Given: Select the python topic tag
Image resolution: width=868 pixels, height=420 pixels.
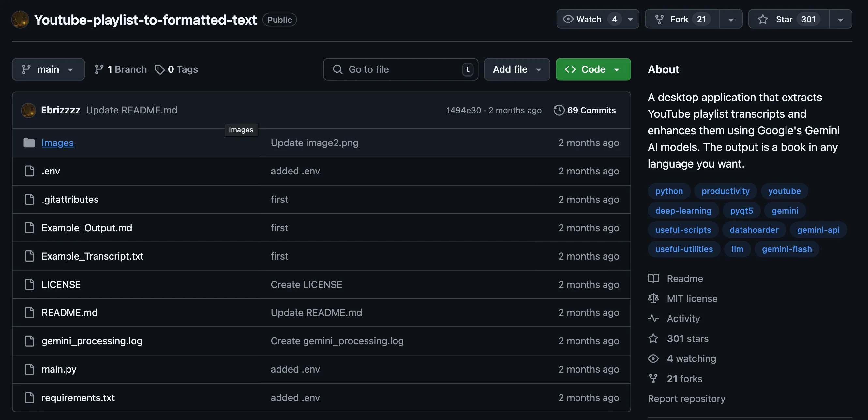Looking at the screenshot, I should coord(669,191).
